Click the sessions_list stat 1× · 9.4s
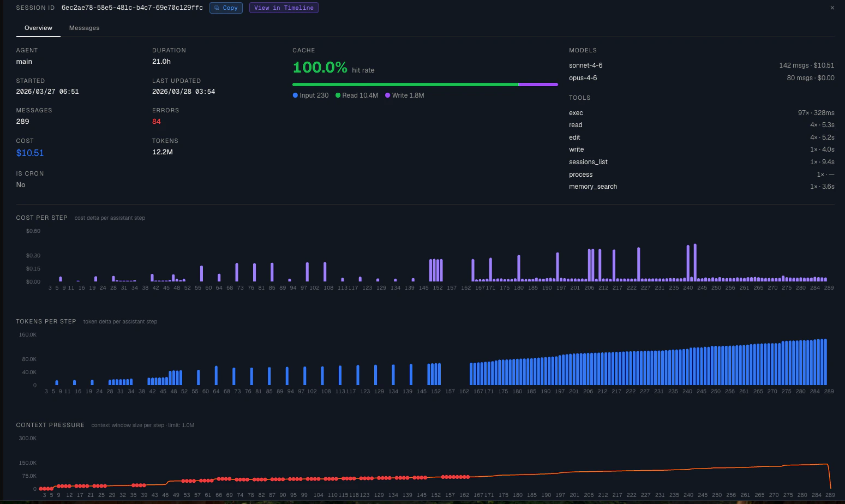Viewport: 845px width, 504px height. pos(822,162)
